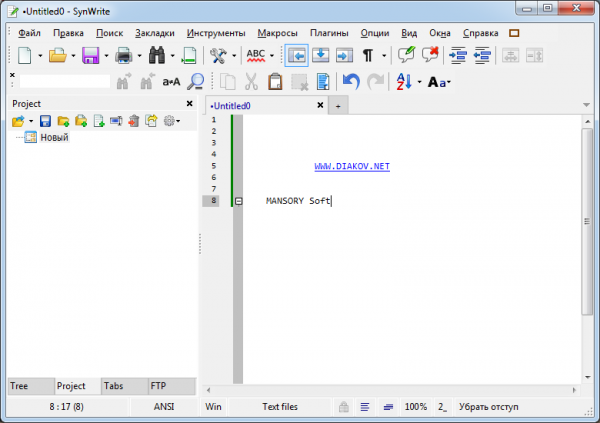
Task: Click the go to line page icon
Action: pos(189,56)
